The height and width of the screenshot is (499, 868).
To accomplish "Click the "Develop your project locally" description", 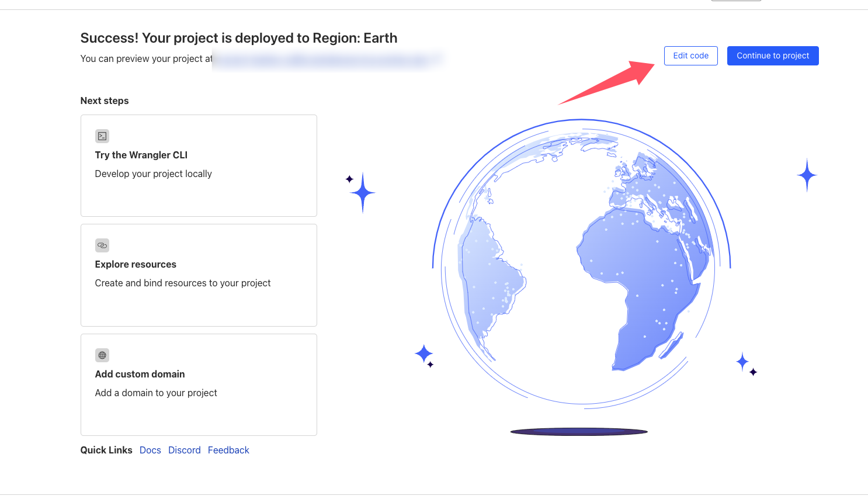I will 154,174.
